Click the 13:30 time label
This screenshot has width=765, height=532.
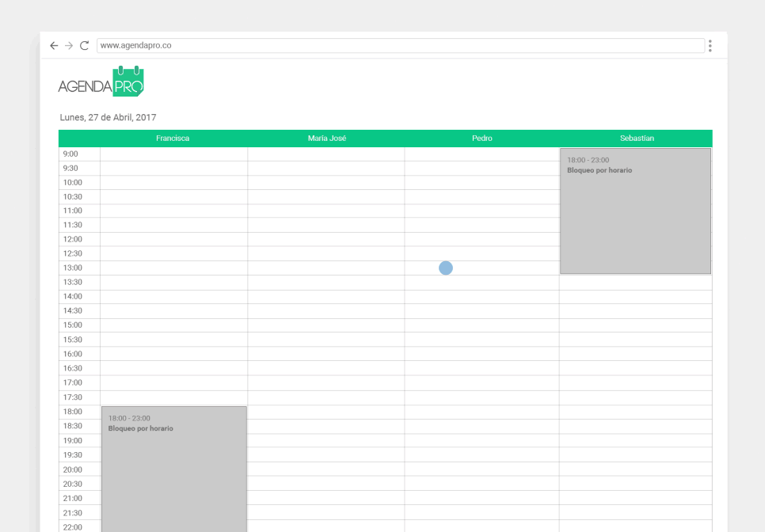pyautogui.click(x=72, y=283)
